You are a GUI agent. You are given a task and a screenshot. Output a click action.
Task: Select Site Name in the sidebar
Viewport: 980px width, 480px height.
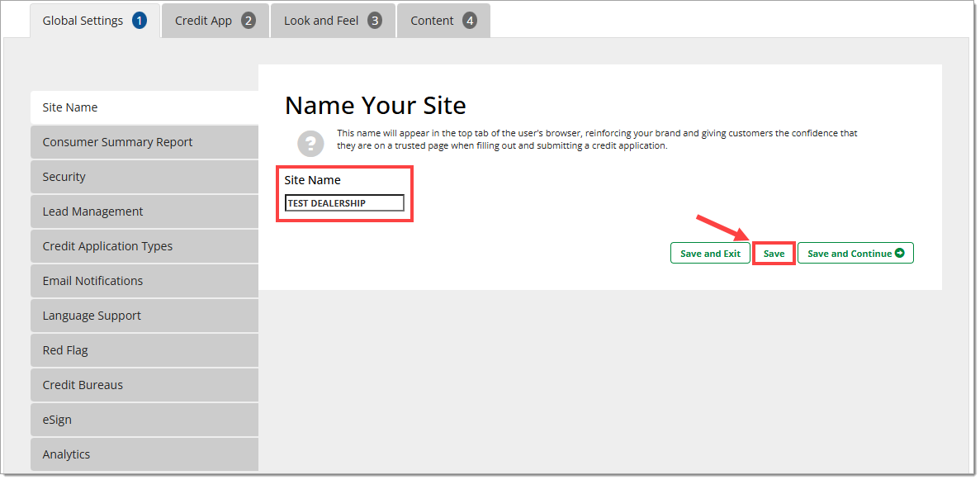tap(144, 107)
